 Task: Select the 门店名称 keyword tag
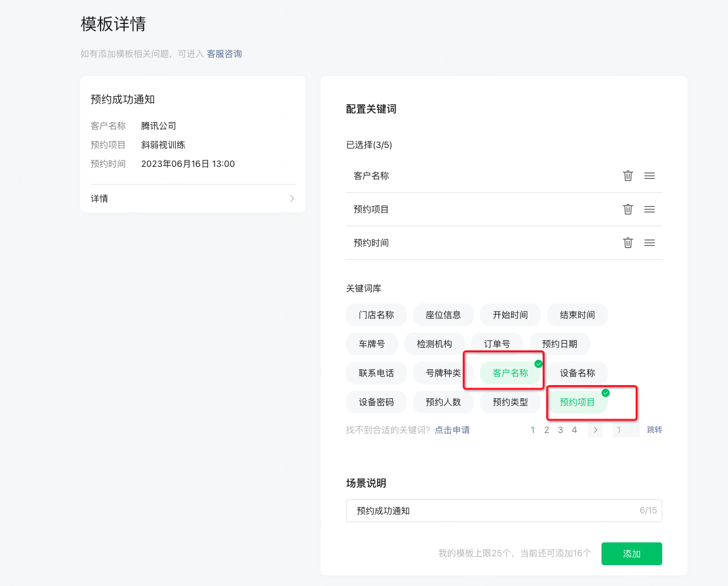[376, 315]
